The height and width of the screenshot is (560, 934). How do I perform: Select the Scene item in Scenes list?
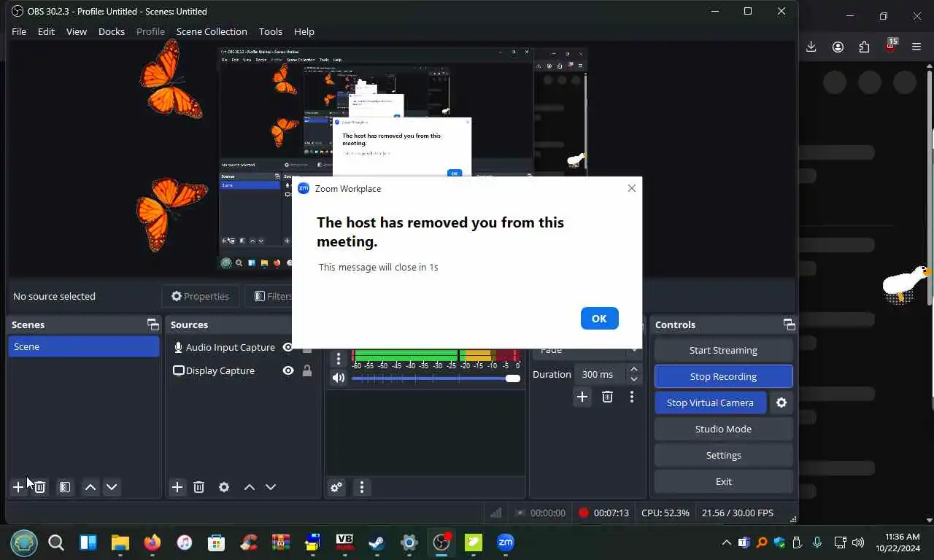tap(83, 346)
